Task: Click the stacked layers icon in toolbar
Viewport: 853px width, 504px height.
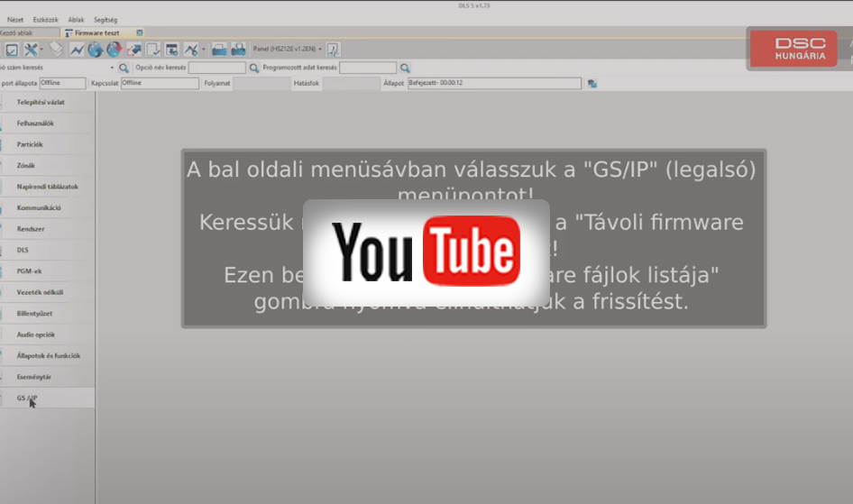Action: pyautogui.click(x=56, y=50)
